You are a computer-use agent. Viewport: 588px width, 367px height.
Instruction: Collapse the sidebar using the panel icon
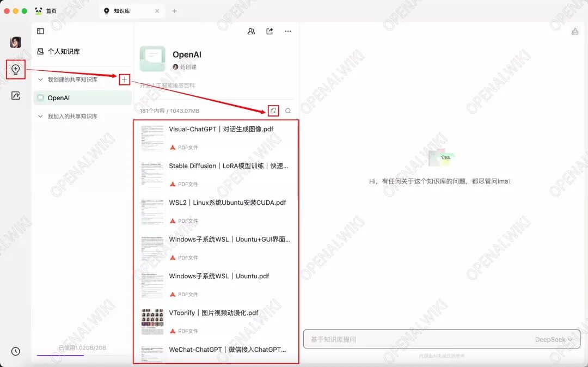(40, 31)
